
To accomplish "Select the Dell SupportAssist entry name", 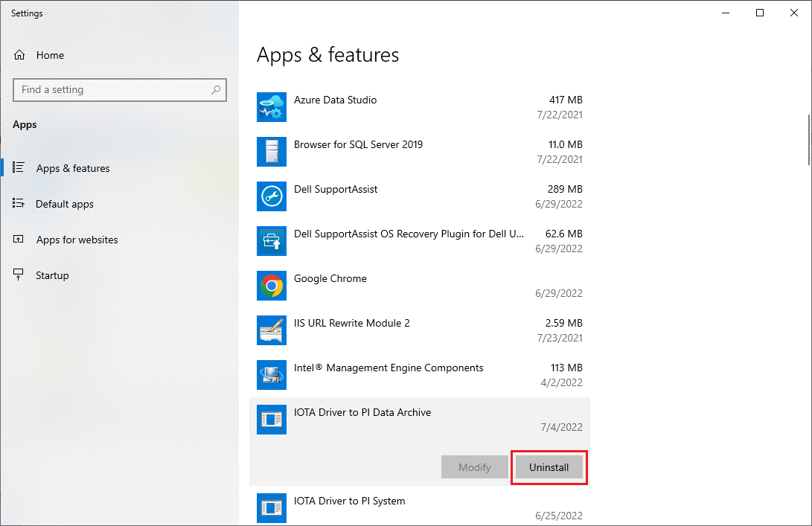I will [336, 189].
